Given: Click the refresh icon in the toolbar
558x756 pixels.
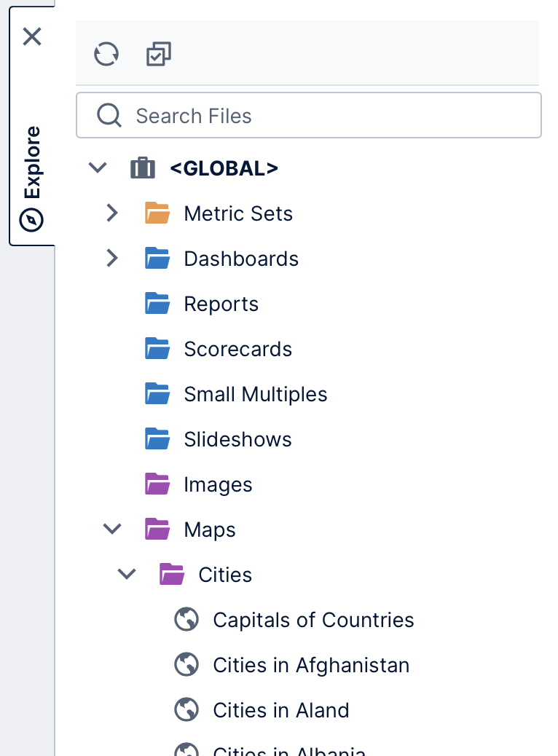Looking at the screenshot, I should (106, 54).
